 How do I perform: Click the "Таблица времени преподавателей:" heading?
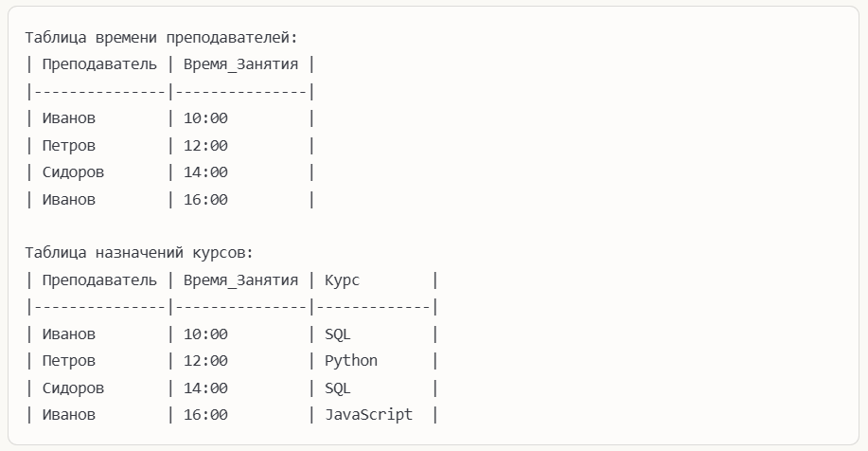pyautogui.click(x=161, y=38)
